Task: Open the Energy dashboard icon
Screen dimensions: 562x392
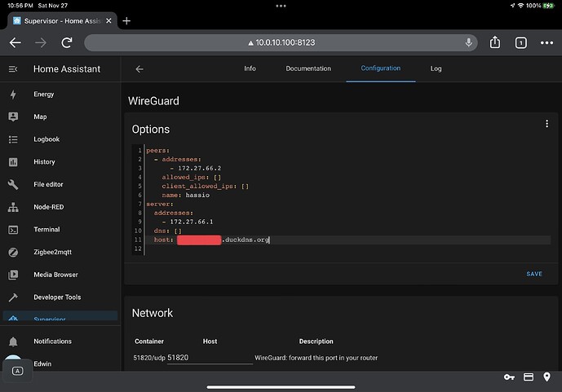Action: (13, 95)
